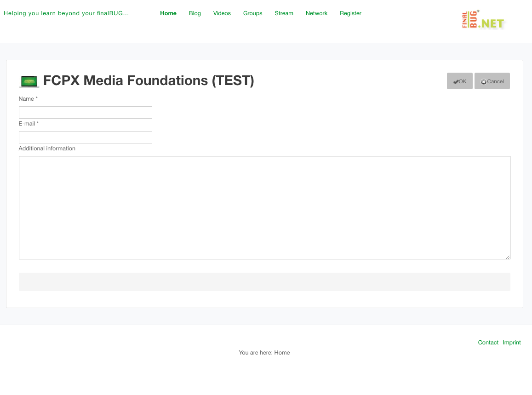Click the 'Helping you learn' tagline
The width and height of the screenshot is (532, 395).
click(66, 13)
